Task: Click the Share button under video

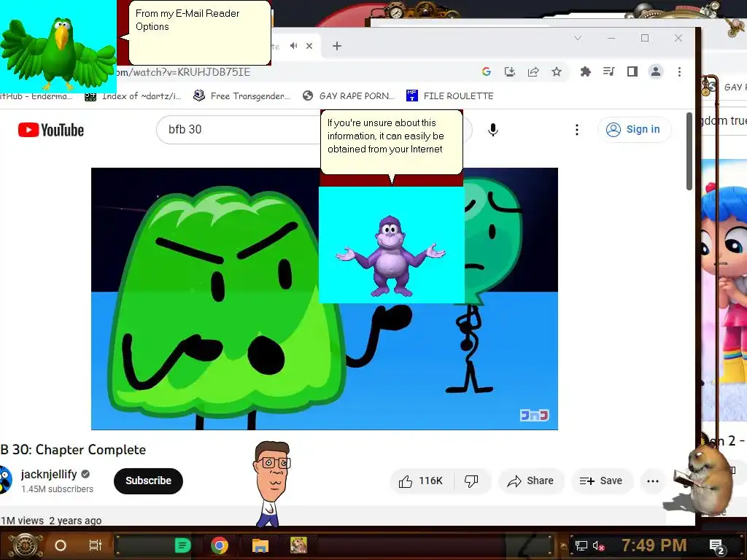Action: click(x=531, y=481)
